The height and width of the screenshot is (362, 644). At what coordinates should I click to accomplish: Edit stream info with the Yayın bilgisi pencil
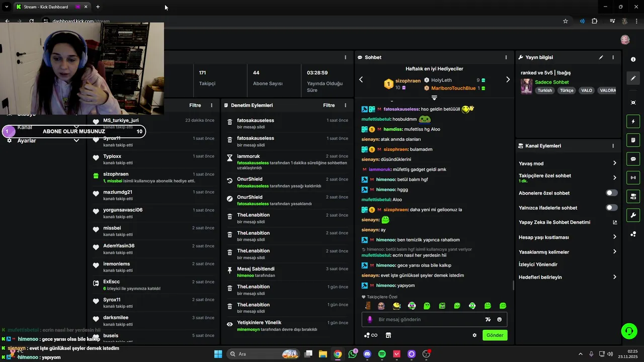coord(601,57)
